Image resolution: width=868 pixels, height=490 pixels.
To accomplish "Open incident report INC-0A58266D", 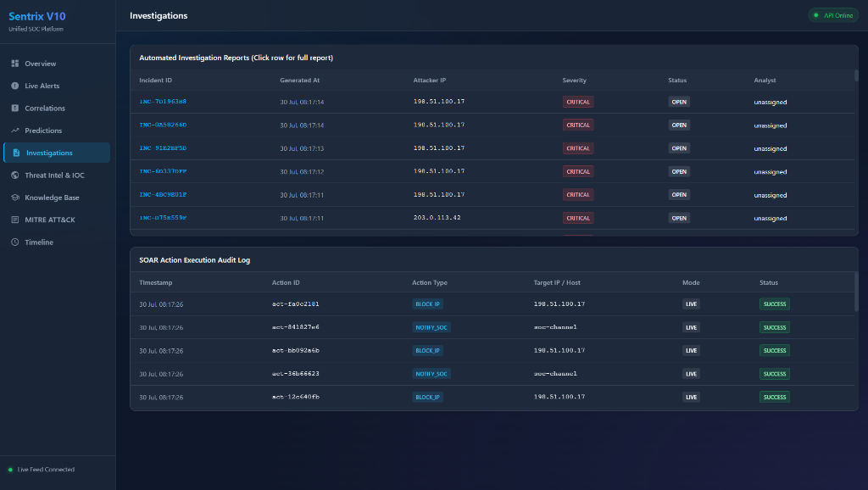I will (x=163, y=125).
